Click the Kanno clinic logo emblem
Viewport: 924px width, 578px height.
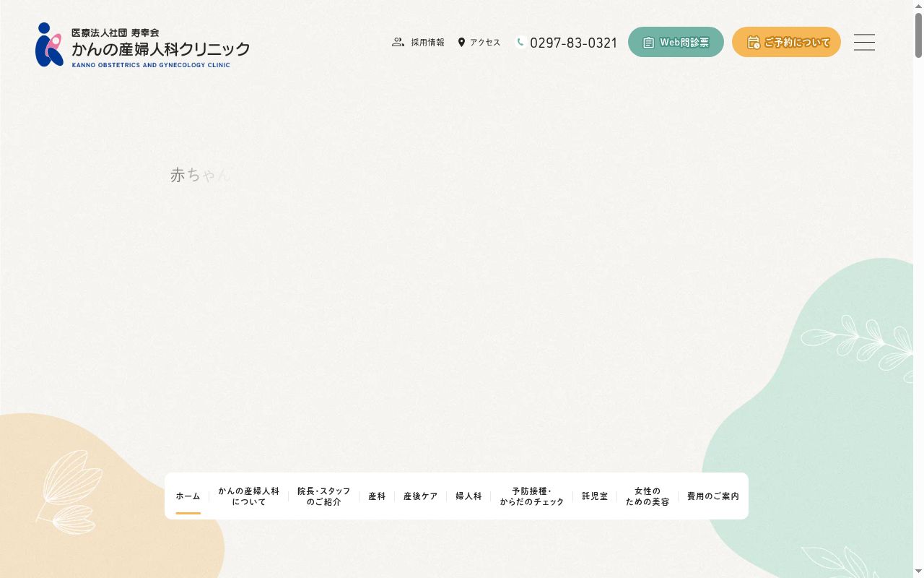pos(49,45)
